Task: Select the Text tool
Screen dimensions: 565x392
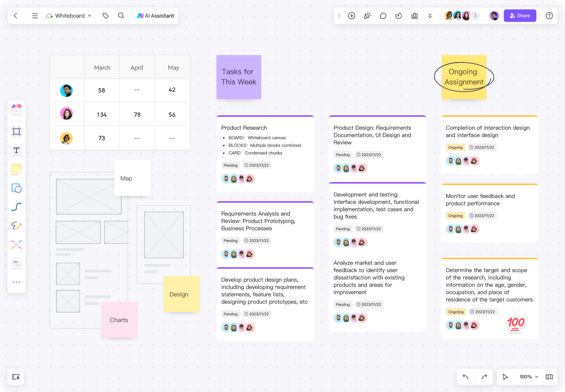Action: (x=17, y=150)
